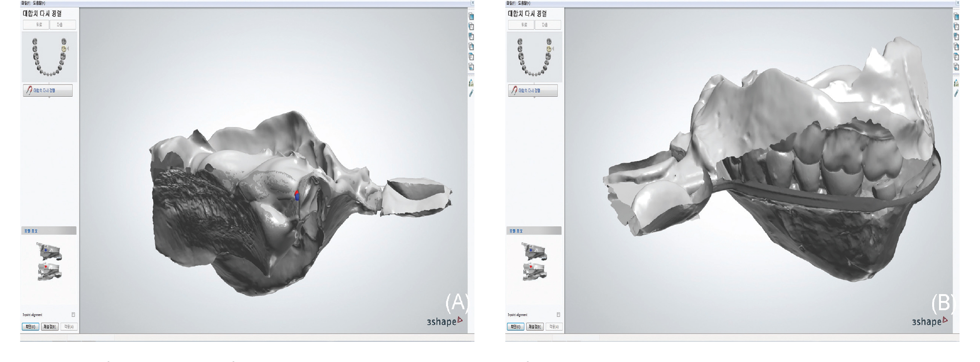Screen dimensions: 980x362
Task: Open the 도움말(H) menu in panel B
Action: 523,3
